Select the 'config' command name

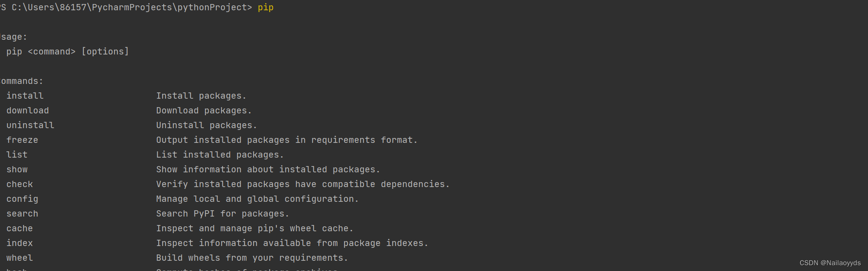[22, 199]
